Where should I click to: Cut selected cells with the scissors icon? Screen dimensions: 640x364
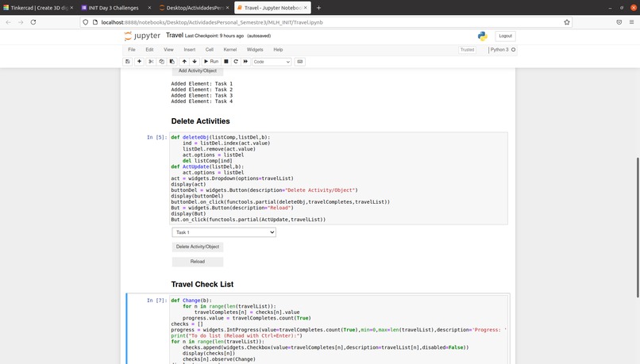click(151, 62)
